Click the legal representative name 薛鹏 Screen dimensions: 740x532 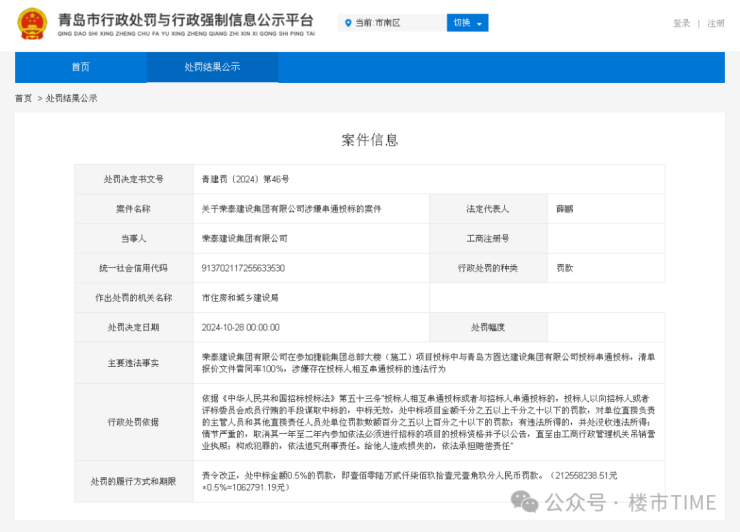pyautogui.click(x=565, y=209)
